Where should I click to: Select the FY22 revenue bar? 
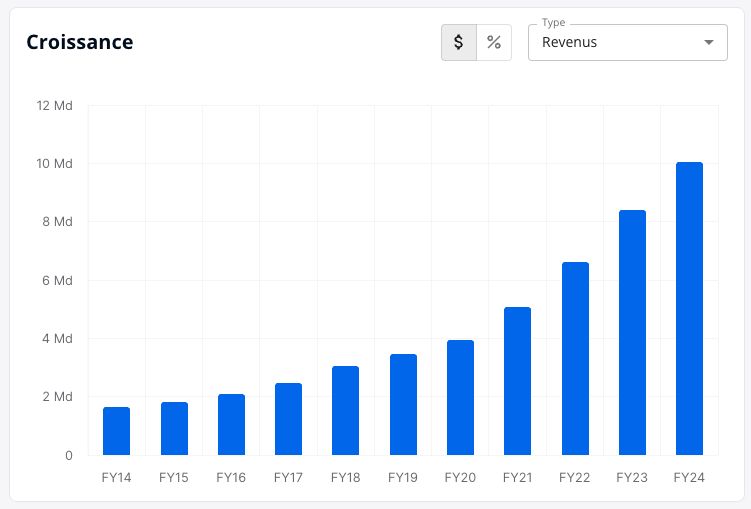575,359
